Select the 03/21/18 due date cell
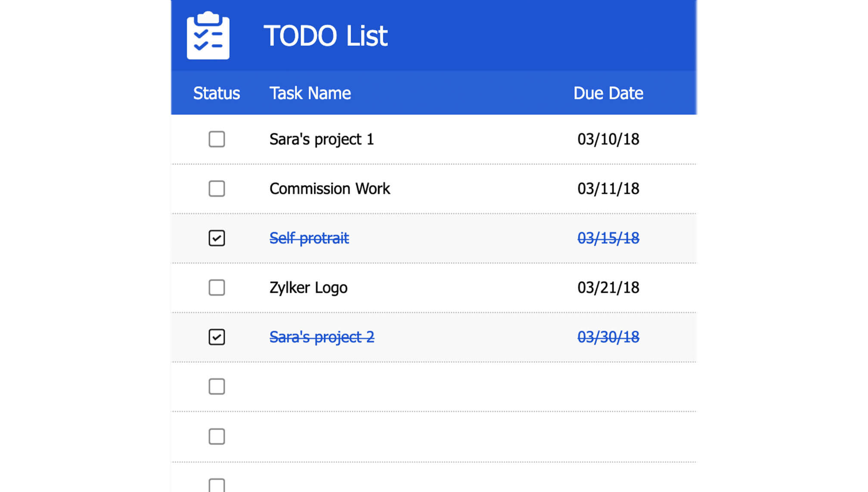This screenshot has width=868, height=492. click(x=608, y=288)
